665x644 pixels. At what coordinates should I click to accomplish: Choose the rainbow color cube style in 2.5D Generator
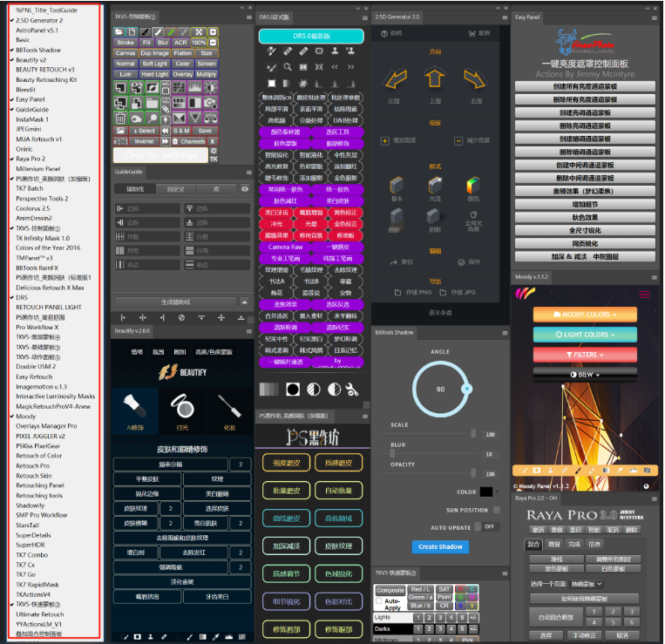[473, 186]
